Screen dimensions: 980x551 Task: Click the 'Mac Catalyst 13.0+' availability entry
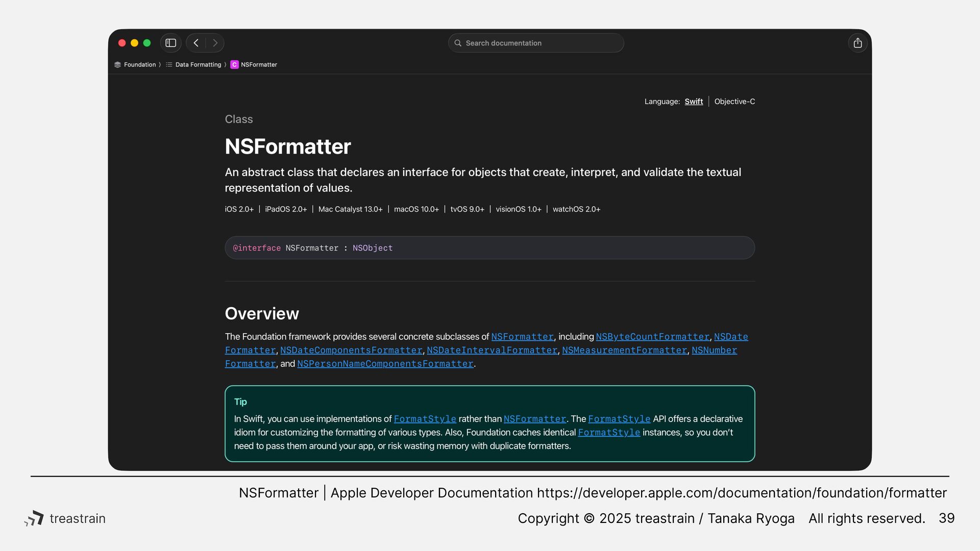click(x=350, y=209)
